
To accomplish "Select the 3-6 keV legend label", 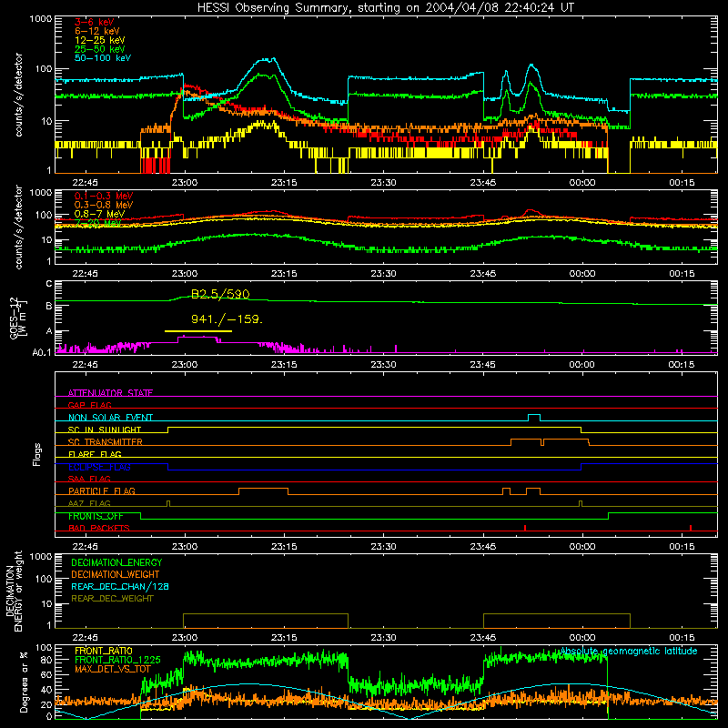I will tap(95, 22).
